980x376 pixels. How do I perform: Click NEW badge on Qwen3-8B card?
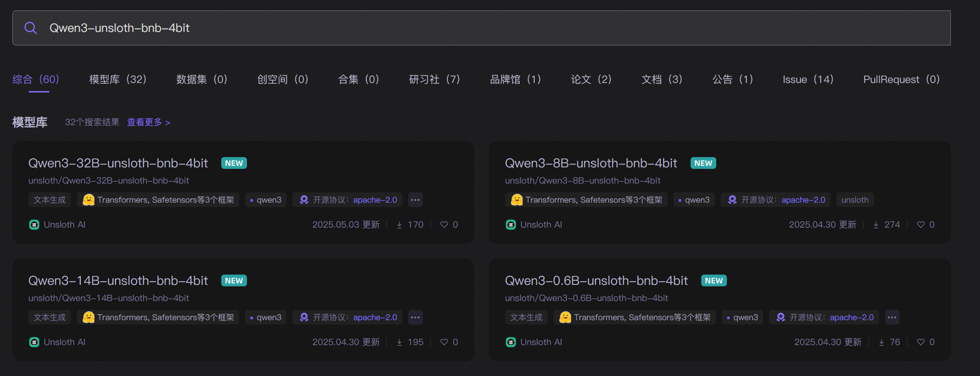pos(703,163)
